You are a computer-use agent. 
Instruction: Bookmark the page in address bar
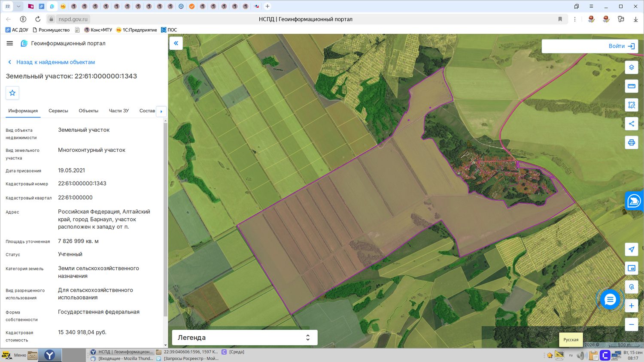click(560, 19)
